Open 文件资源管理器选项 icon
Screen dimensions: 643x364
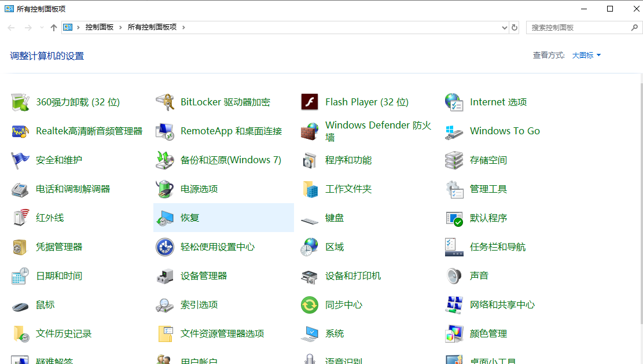(165, 334)
